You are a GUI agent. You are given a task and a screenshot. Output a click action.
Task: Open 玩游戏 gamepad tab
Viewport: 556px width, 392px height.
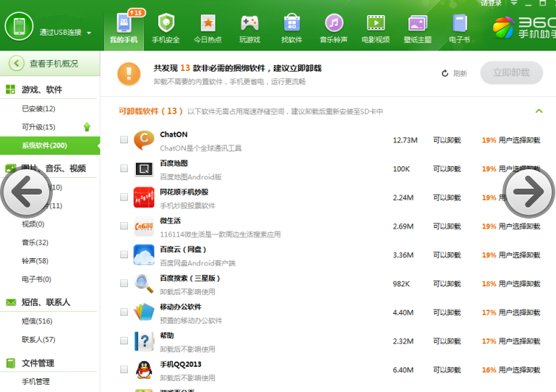[249, 30]
